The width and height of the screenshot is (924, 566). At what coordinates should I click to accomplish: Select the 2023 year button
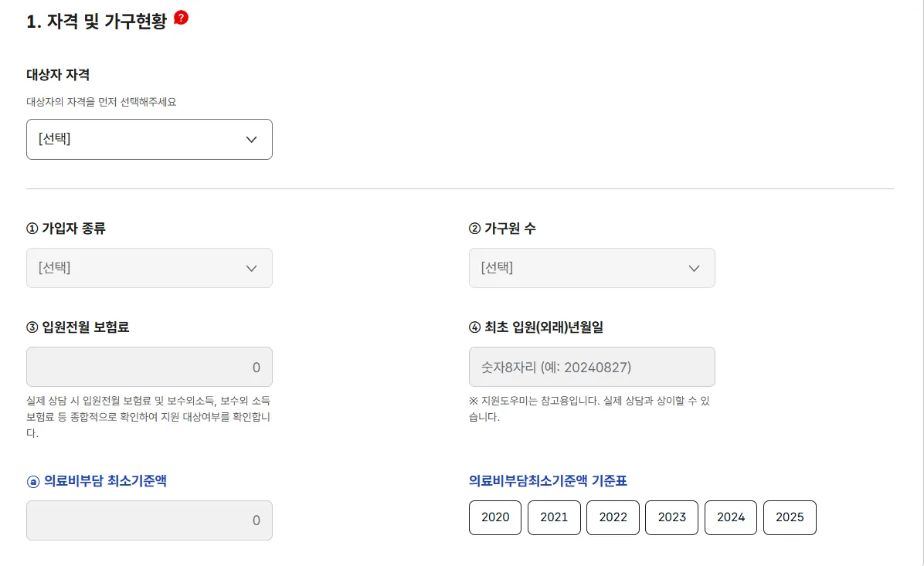671,517
